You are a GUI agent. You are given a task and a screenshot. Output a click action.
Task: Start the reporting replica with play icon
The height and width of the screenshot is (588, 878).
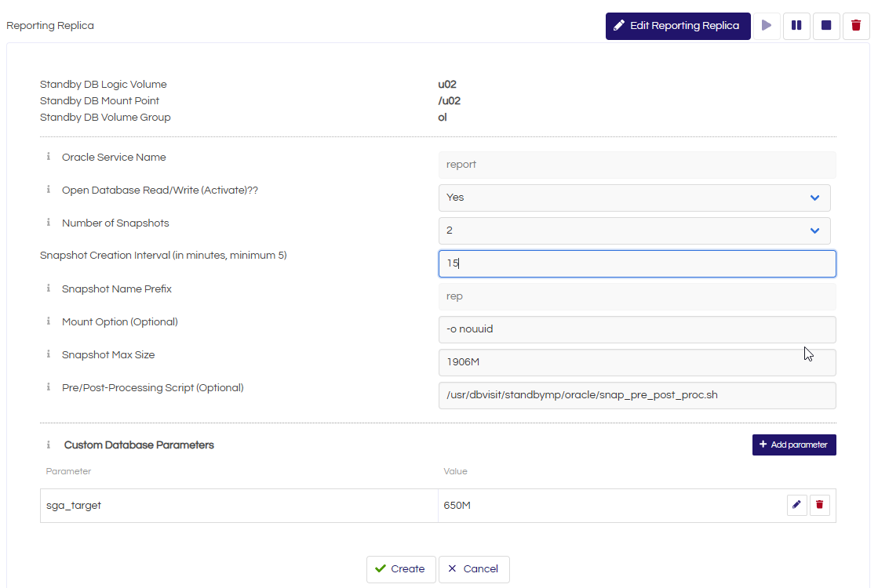tap(767, 26)
